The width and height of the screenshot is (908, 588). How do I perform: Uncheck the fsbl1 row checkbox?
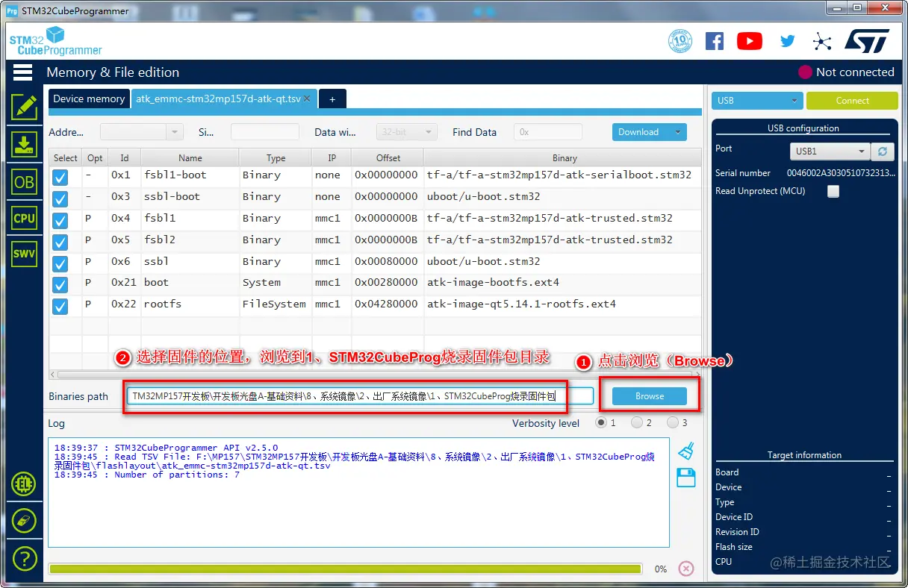(60, 221)
